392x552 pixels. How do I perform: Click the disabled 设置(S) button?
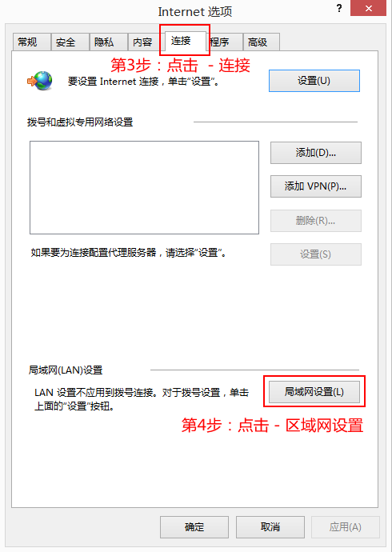316,254
